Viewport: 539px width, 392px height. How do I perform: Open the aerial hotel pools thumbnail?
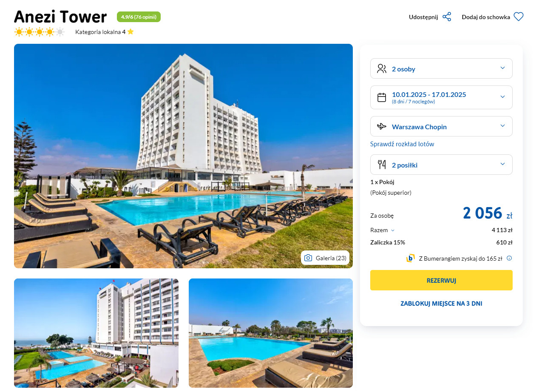[96, 333]
